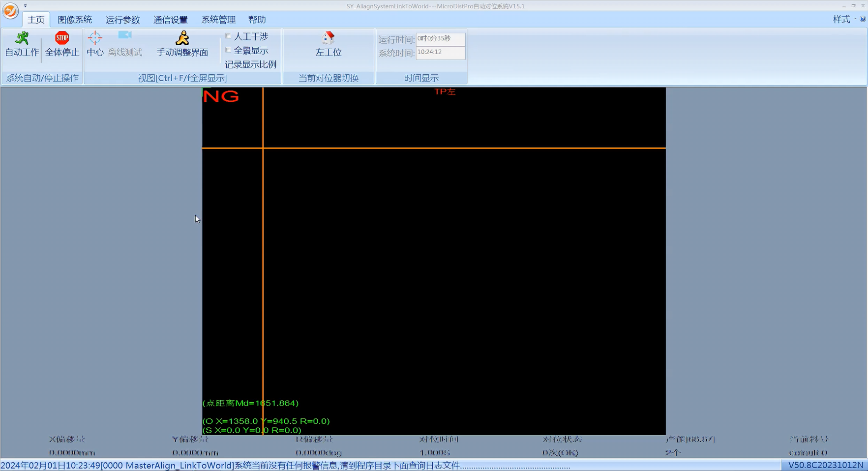868x471 pixels.
Task: Open 手动调整界面 via the yellow figure icon
Action: 182,38
